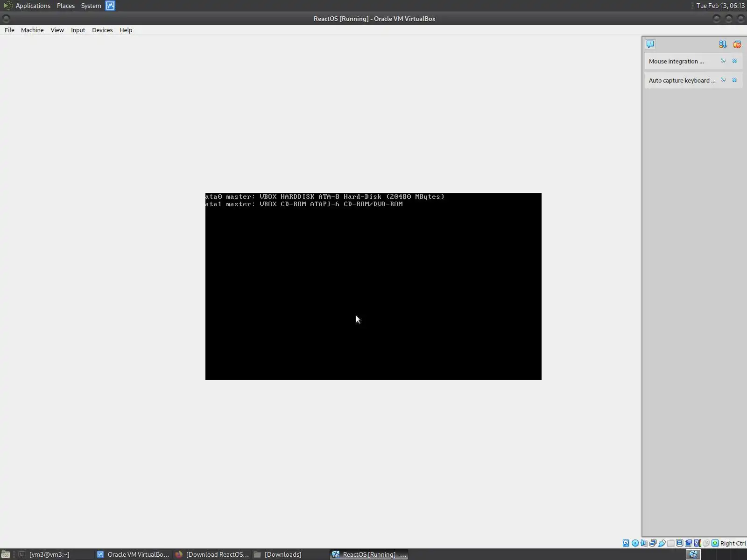The height and width of the screenshot is (560, 747).
Task: Click the Right Ctrl host key label
Action: point(733,543)
